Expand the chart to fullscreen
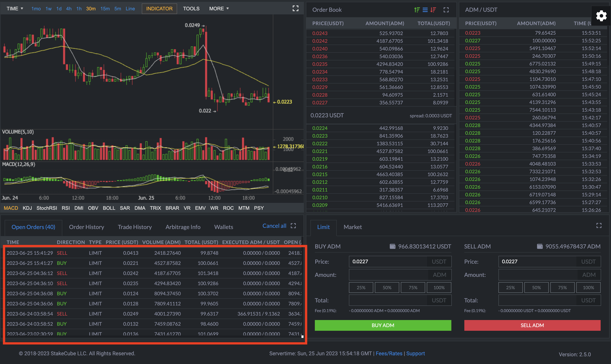The height and width of the screenshot is (364, 611). (296, 8)
